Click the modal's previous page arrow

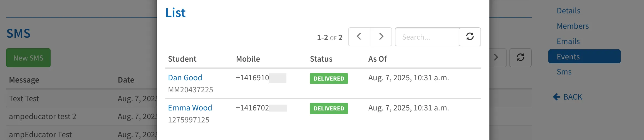point(359,37)
